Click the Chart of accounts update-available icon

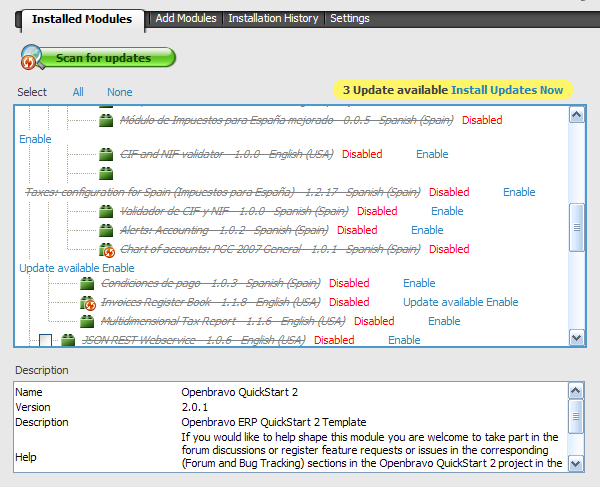click(107, 249)
